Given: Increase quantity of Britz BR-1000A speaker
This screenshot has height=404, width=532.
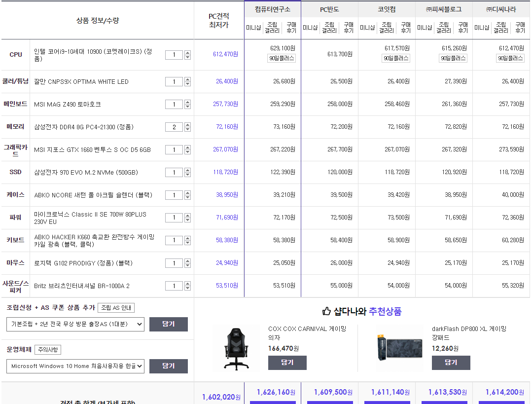Looking at the screenshot, I should pyautogui.click(x=188, y=284).
